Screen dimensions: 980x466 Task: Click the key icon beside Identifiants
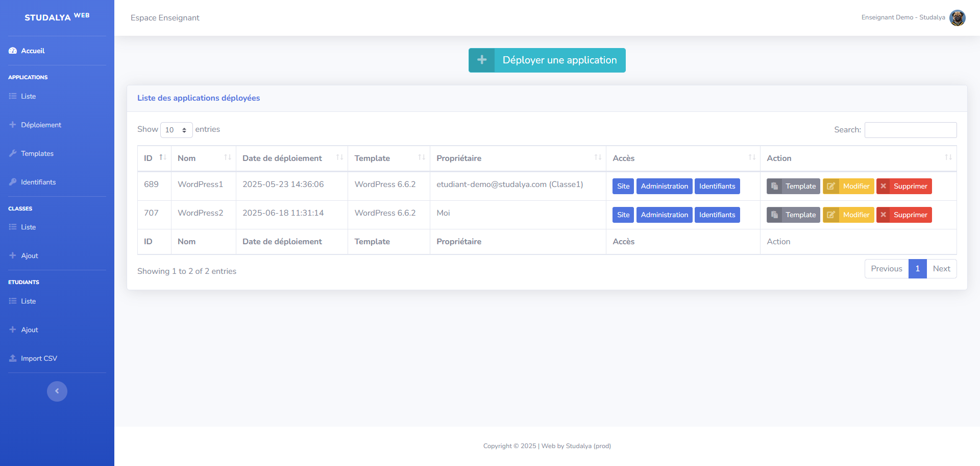[13, 182]
